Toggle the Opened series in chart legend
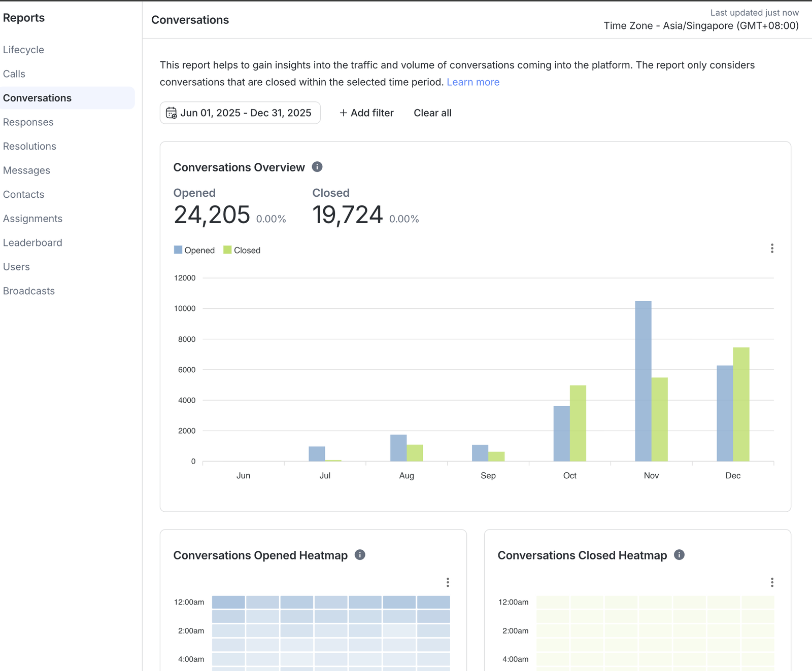The width and height of the screenshot is (812, 671). pos(194,250)
